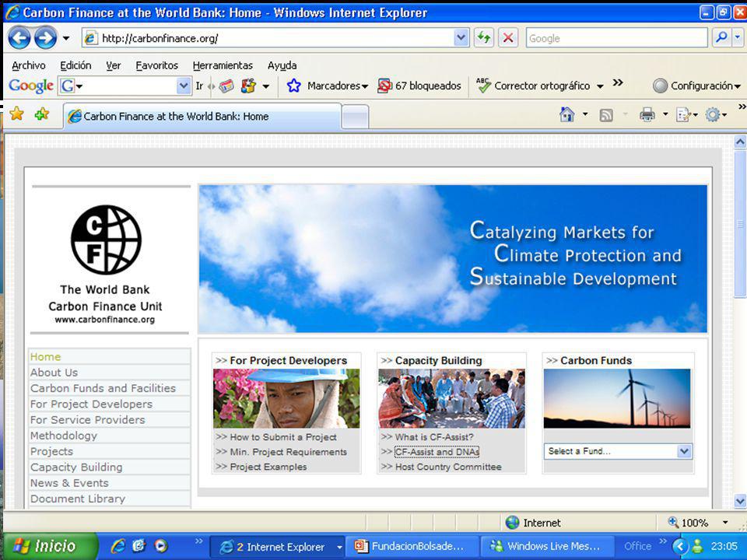Click the 67 bloqueados popup blocker button
The image size is (747, 560).
[419, 86]
